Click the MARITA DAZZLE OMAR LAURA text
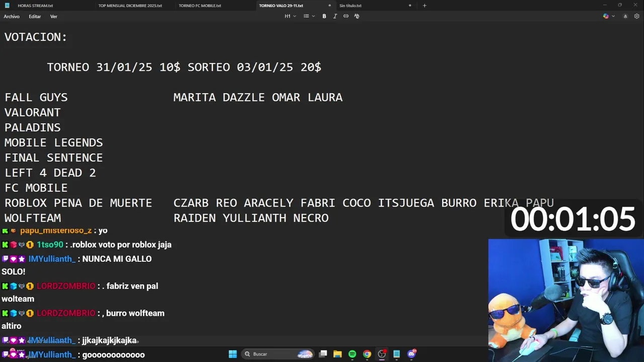 point(258,98)
